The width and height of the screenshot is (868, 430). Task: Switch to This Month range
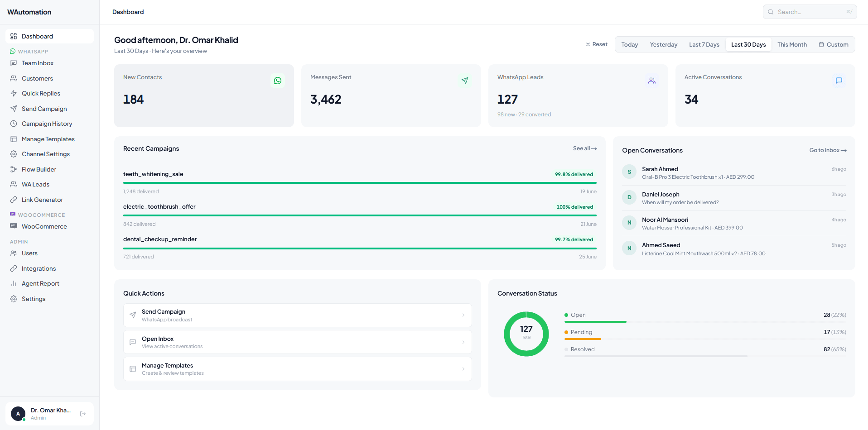[x=792, y=44]
